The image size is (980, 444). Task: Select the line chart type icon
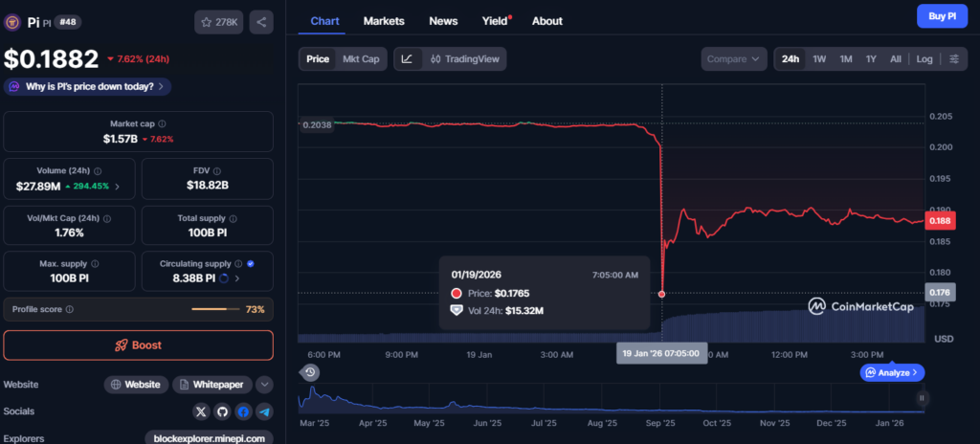point(407,59)
